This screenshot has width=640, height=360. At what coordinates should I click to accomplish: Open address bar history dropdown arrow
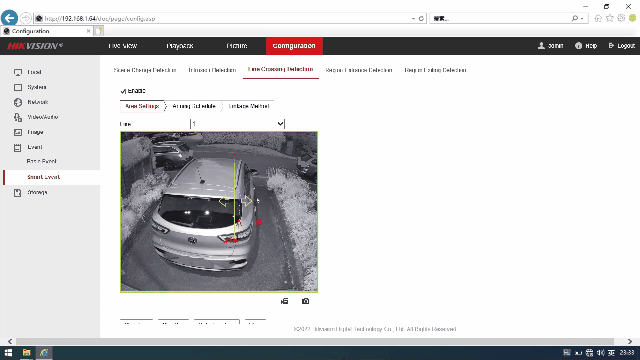413,18
